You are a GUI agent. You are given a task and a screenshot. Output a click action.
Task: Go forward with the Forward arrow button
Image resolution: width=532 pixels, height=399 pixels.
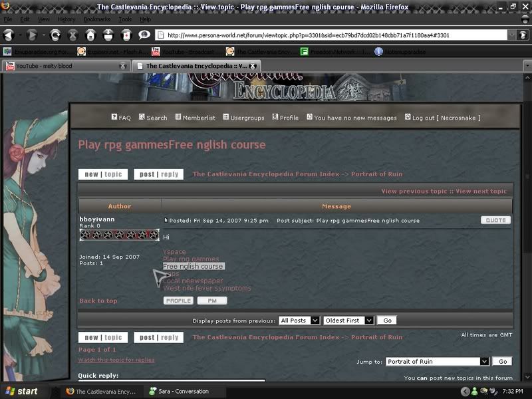(32, 35)
